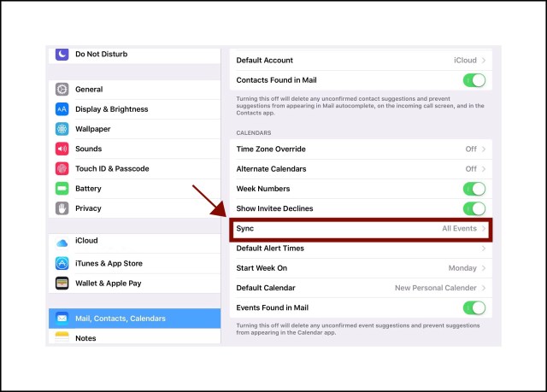547x392 pixels.
Task: Open iCloud settings label
Action: (x=86, y=241)
